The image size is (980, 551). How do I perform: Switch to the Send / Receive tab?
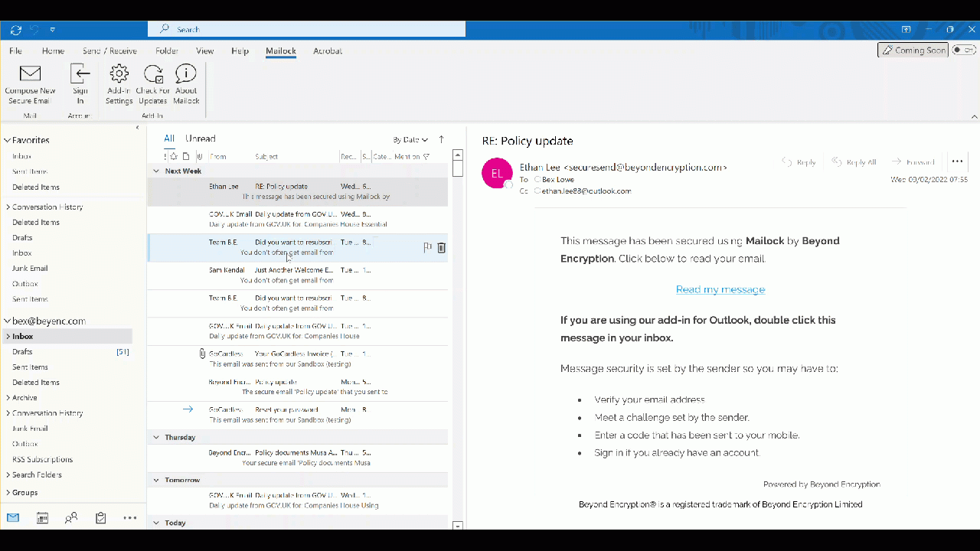click(x=109, y=51)
